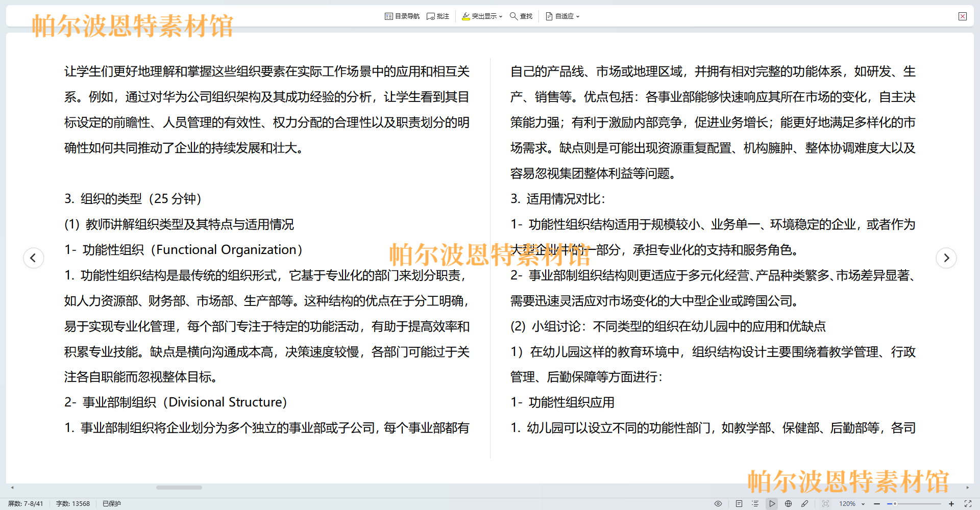Zoom in with the plus button

[x=951, y=503]
